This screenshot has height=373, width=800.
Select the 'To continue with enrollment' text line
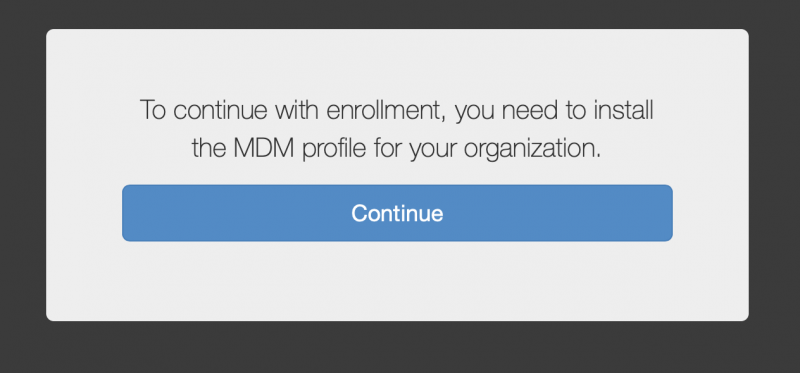tap(396, 111)
